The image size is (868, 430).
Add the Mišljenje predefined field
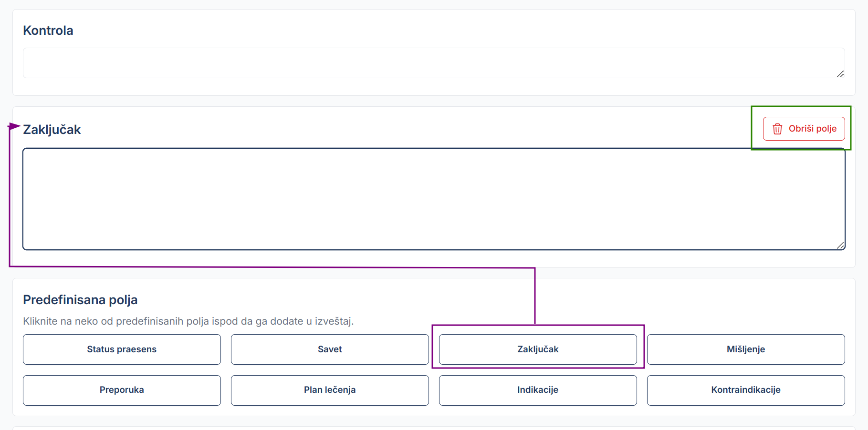pos(746,349)
